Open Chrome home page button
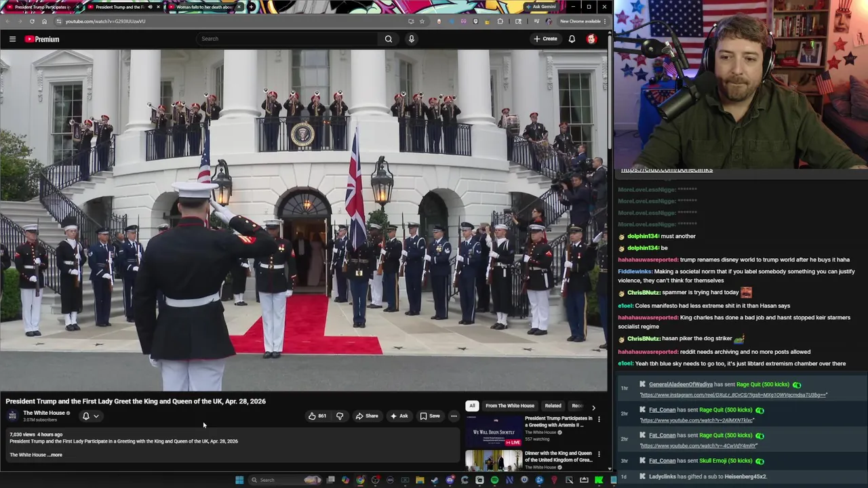This screenshot has width=868, height=488. click(45, 21)
